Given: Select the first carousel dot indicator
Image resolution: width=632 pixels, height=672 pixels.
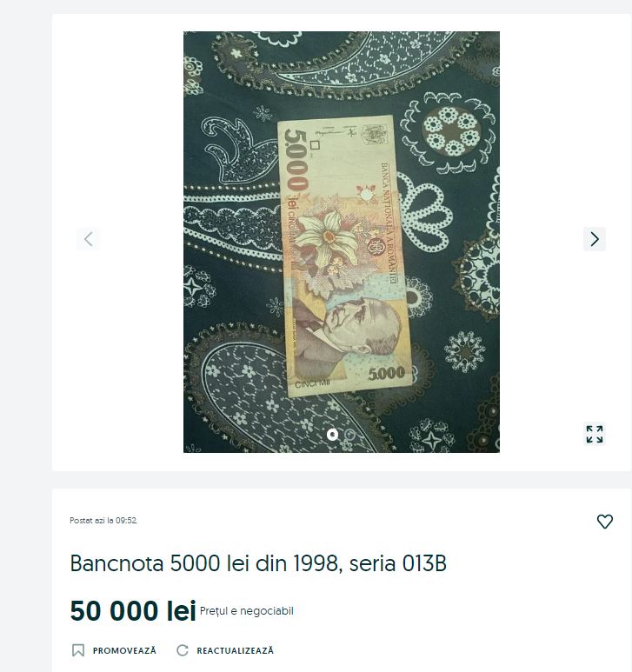Looking at the screenshot, I should (x=332, y=435).
